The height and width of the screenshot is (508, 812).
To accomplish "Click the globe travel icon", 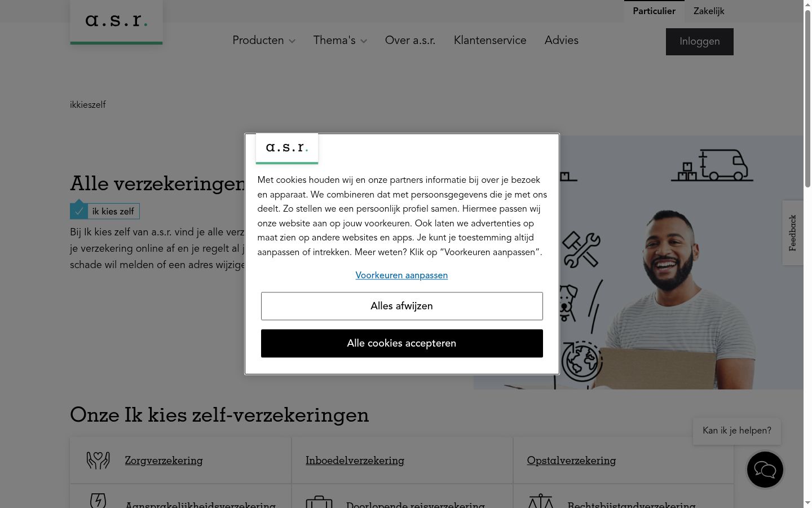I will (x=582, y=361).
